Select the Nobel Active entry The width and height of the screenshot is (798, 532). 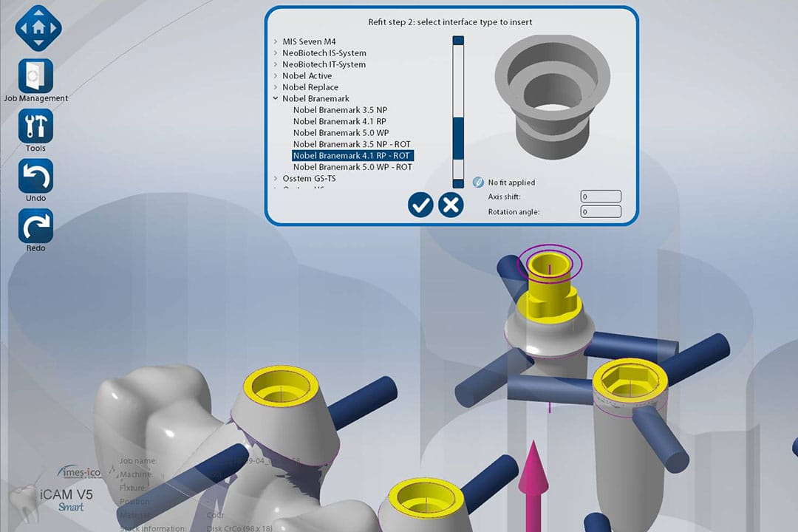click(x=307, y=76)
